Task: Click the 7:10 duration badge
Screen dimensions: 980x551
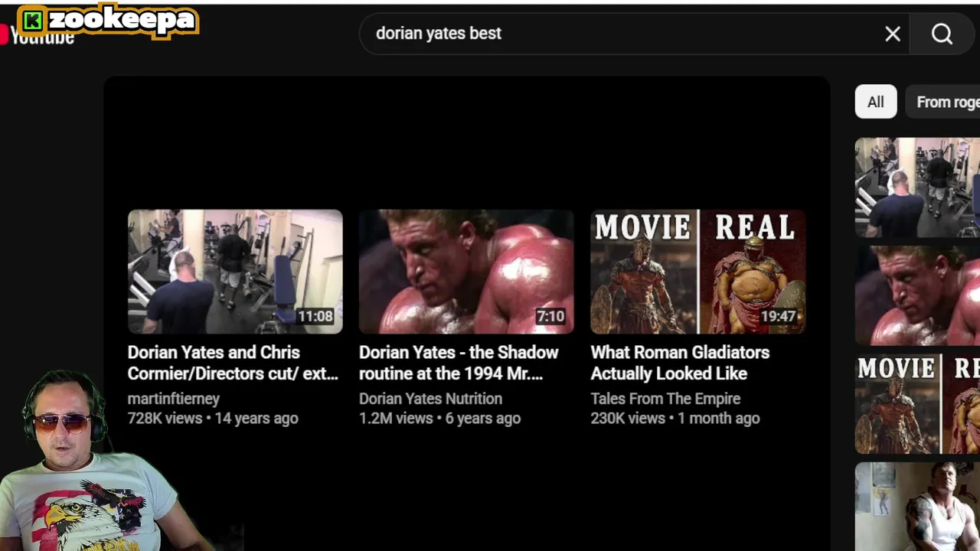Action: point(550,316)
